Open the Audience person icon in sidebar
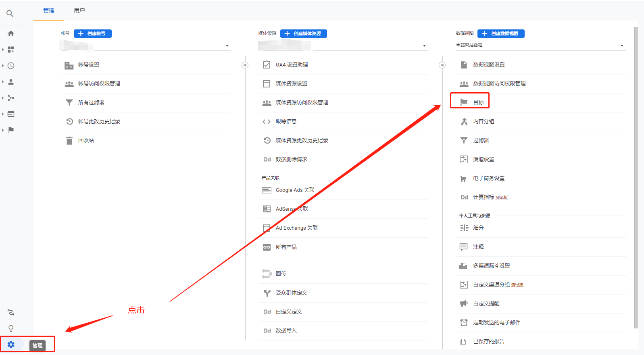 click(x=11, y=82)
